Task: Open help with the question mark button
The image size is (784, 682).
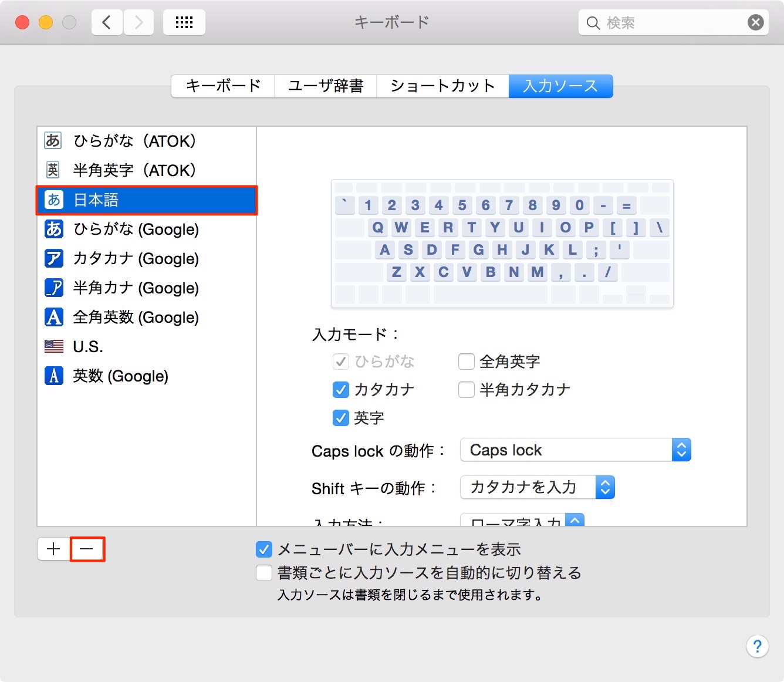Action: (758, 646)
